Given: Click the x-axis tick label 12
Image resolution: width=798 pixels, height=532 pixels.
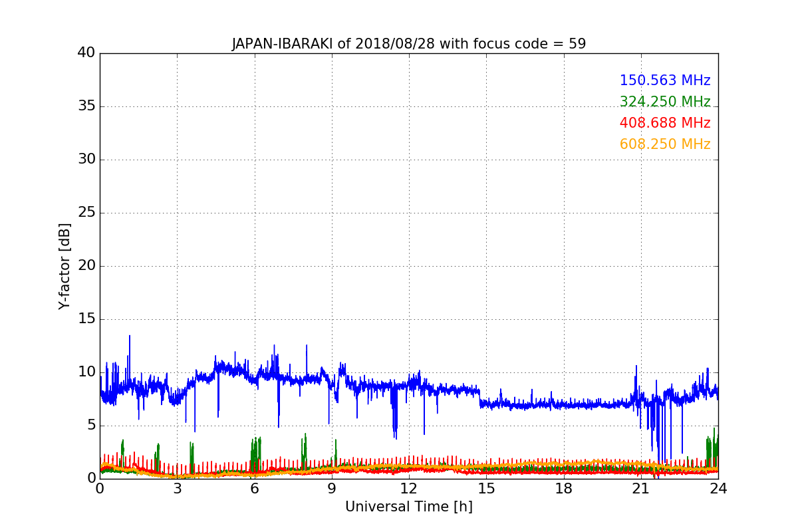Looking at the screenshot, I should pyautogui.click(x=409, y=488).
